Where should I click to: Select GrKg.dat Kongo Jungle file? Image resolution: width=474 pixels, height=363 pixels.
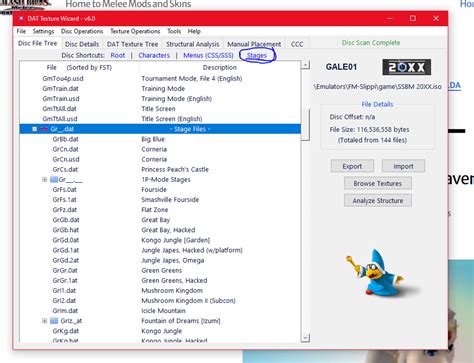point(160,331)
